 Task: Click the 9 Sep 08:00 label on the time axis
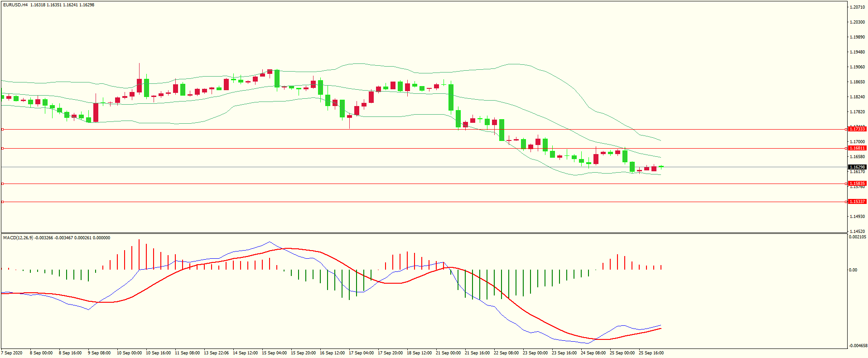tap(99, 353)
